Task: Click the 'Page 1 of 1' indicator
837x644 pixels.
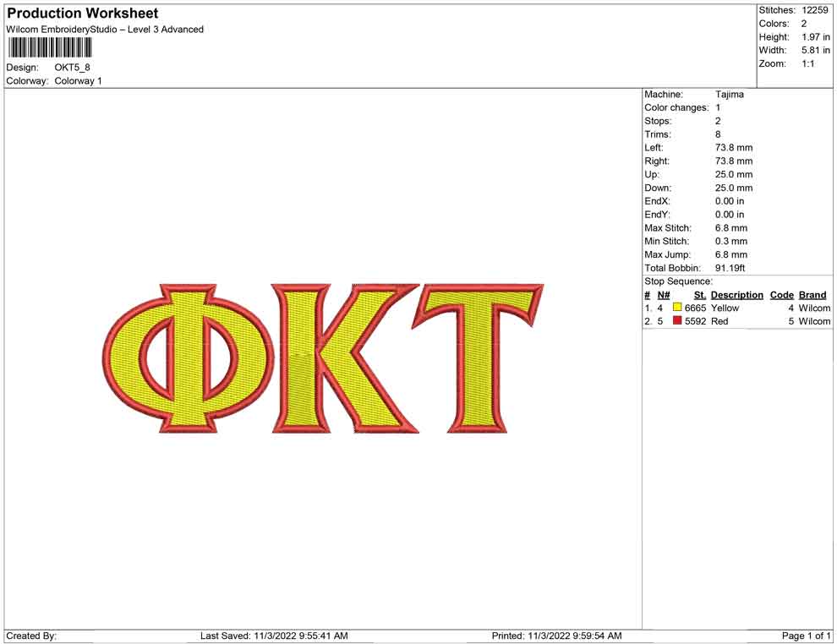Action: click(806, 636)
